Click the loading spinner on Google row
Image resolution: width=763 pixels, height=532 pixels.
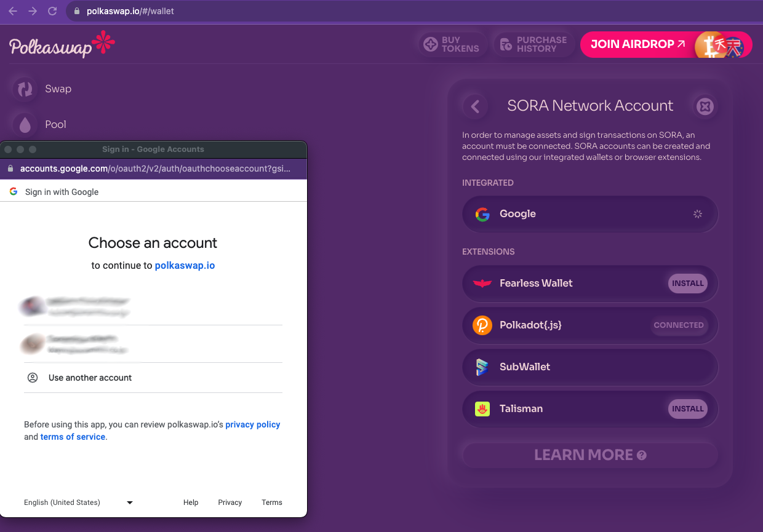pyautogui.click(x=697, y=214)
